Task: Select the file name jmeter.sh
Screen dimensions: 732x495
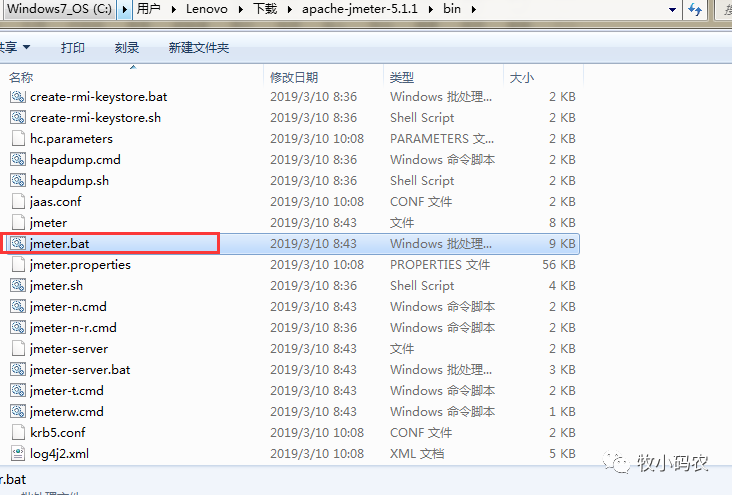Action: click(x=56, y=286)
